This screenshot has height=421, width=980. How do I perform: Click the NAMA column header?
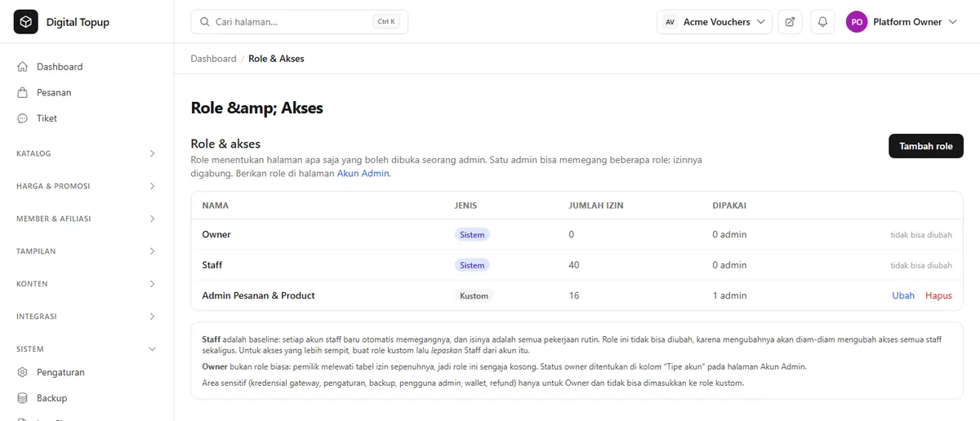[216, 206]
